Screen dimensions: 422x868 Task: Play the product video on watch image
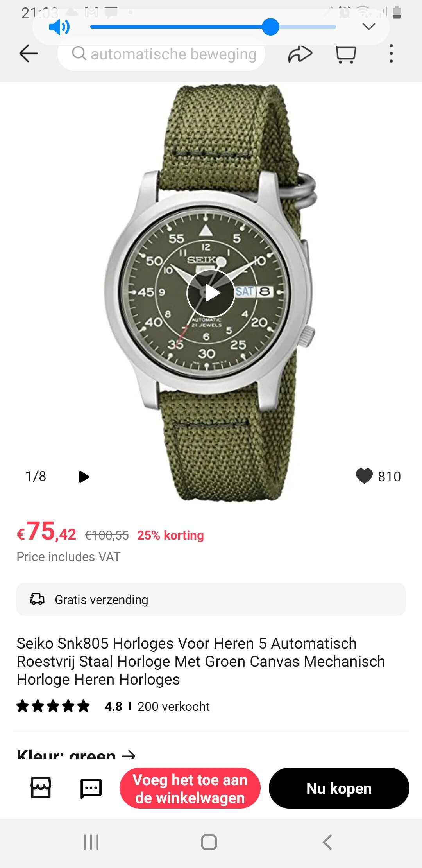pos(211,293)
